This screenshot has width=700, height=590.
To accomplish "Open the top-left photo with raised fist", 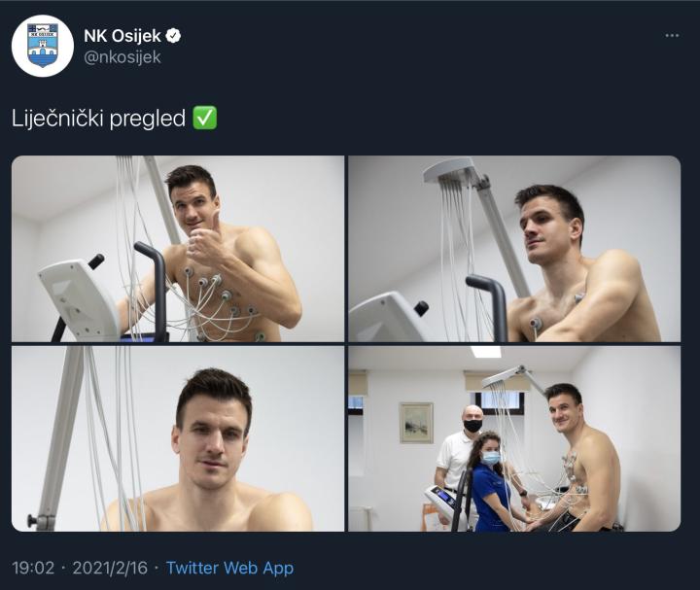I will click(x=178, y=249).
